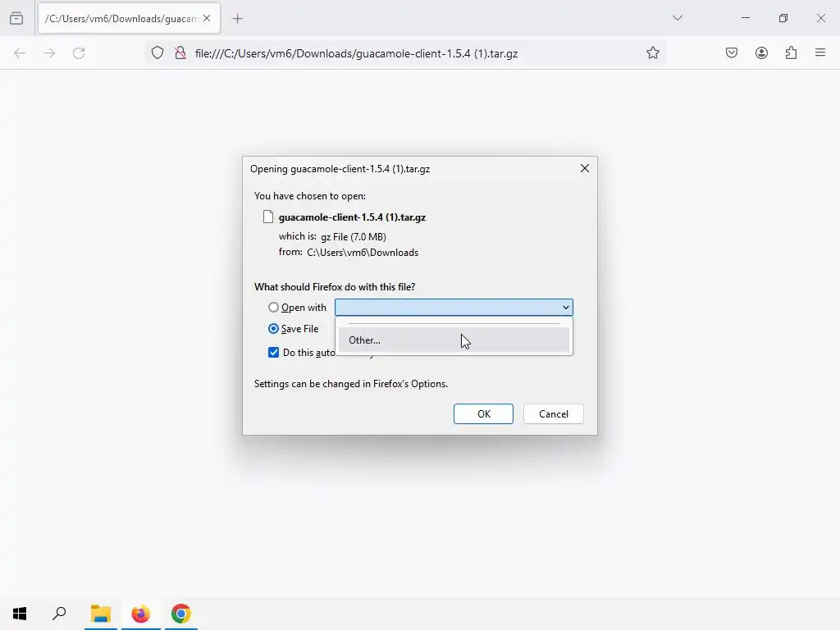
Task: Click the C:\Users\vm6\Downloads source path
Action: (362, 253)
